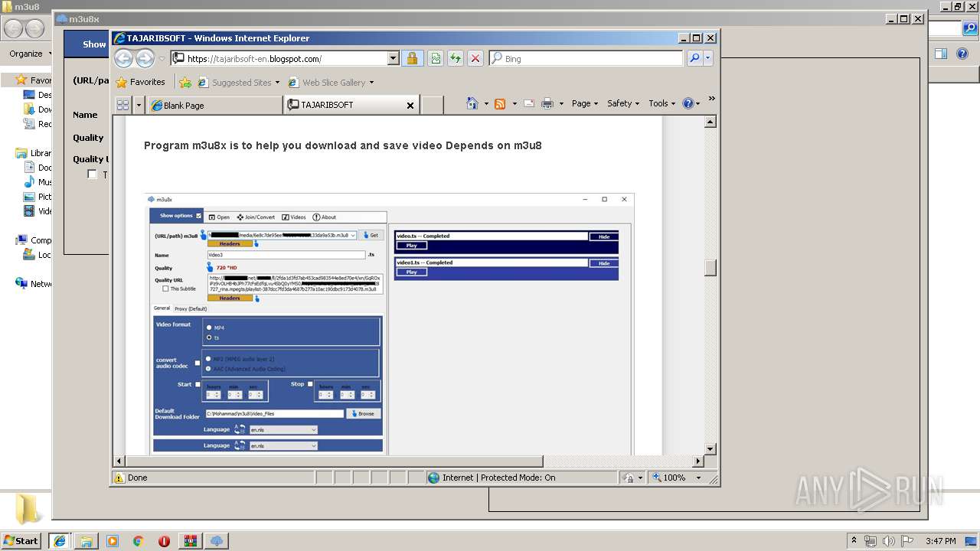The height and width of the screenshot is (551, 980).
Task: Click the horizontal scrollbar thumb
Action: point(334,461)
